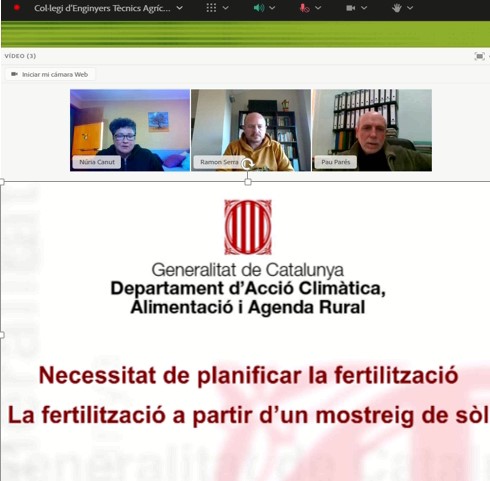Image resolution: width=490 pixels, height=481 pixels.
Task: Select the Núria Canut video feed
Action: click(130, 130)
